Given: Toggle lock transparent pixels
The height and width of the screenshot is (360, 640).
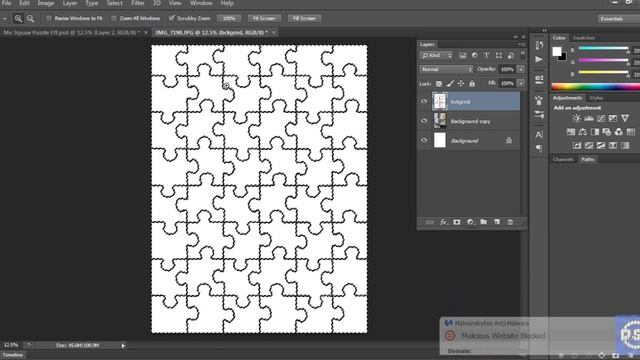Looking at the screenshot, I should tap(439, 83).
